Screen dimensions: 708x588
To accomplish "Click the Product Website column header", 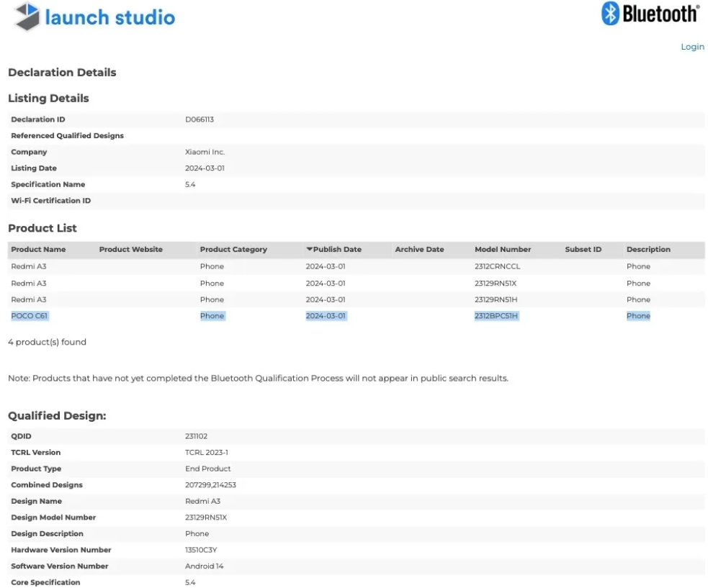I will click(x=131, y=250).
